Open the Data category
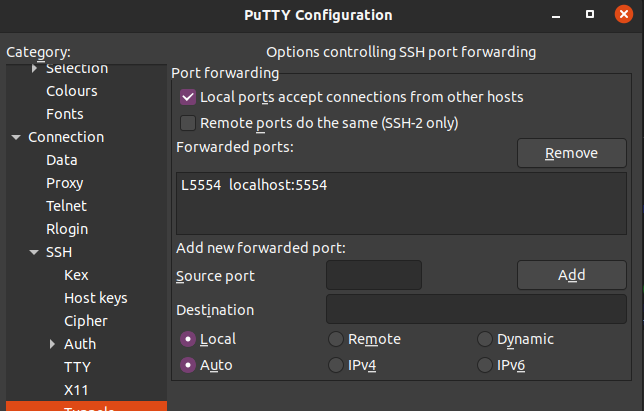The height and width of the screenshot is (411, 644). coord(62,160)
